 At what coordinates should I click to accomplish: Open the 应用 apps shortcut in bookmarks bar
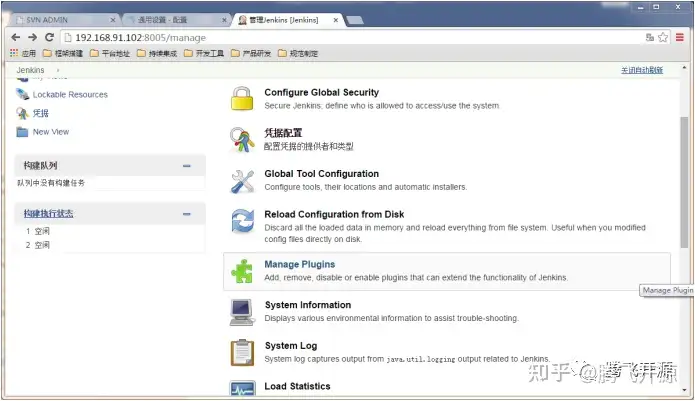click(x=23, y=53)
